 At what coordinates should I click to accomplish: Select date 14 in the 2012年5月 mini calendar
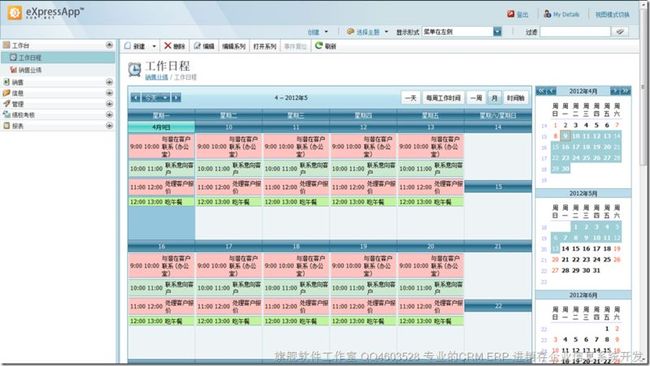point(565,249)
